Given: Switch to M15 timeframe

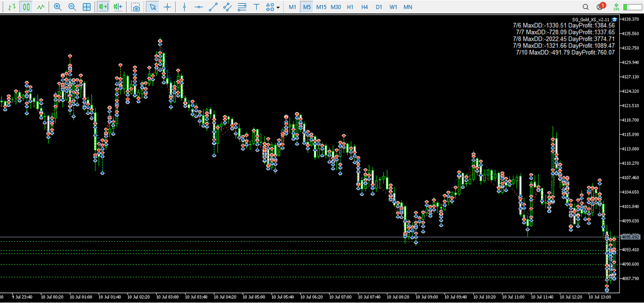Looking at the screenshot, I should [321, 7].
